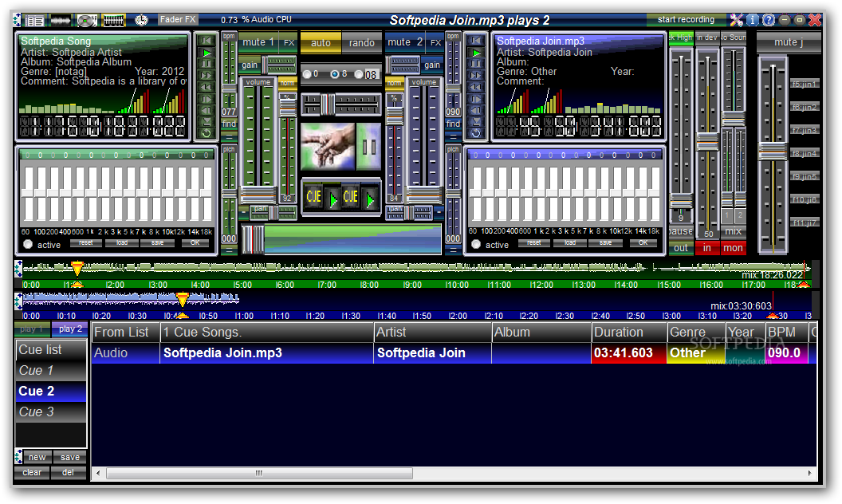842x504 pixels.
Task: Pause deck 1 using its transport pause icon
Action: point(207,64)
